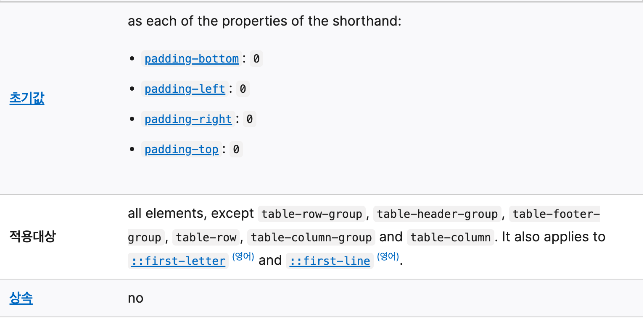Open the 초기값 (initial value) link
The height and width of the screenshot is (319, 644).
(27, 99)
